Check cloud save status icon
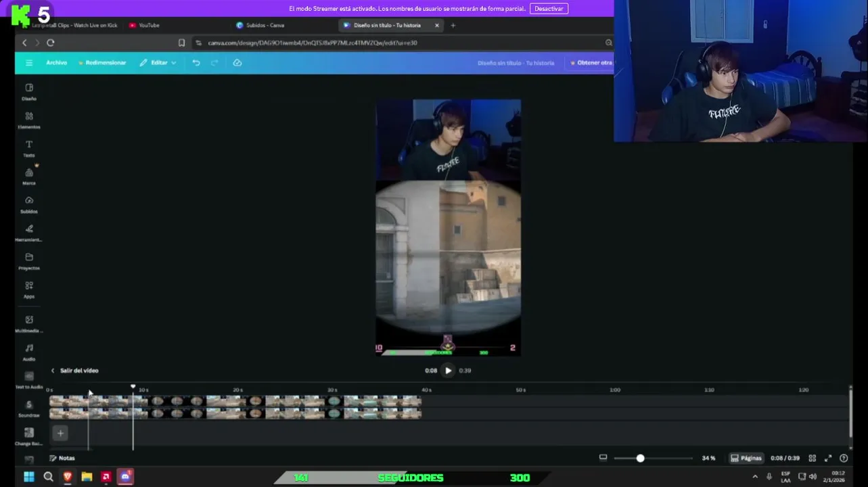This screenshot has width=868, height=487. tap(237, 63)
